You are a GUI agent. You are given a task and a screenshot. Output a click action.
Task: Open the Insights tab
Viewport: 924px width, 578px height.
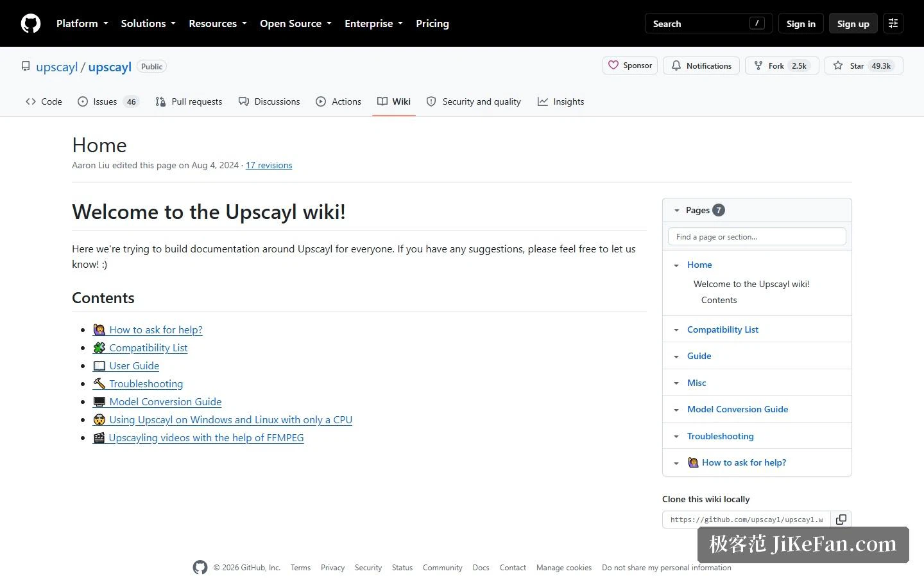[x=561, y=101]
